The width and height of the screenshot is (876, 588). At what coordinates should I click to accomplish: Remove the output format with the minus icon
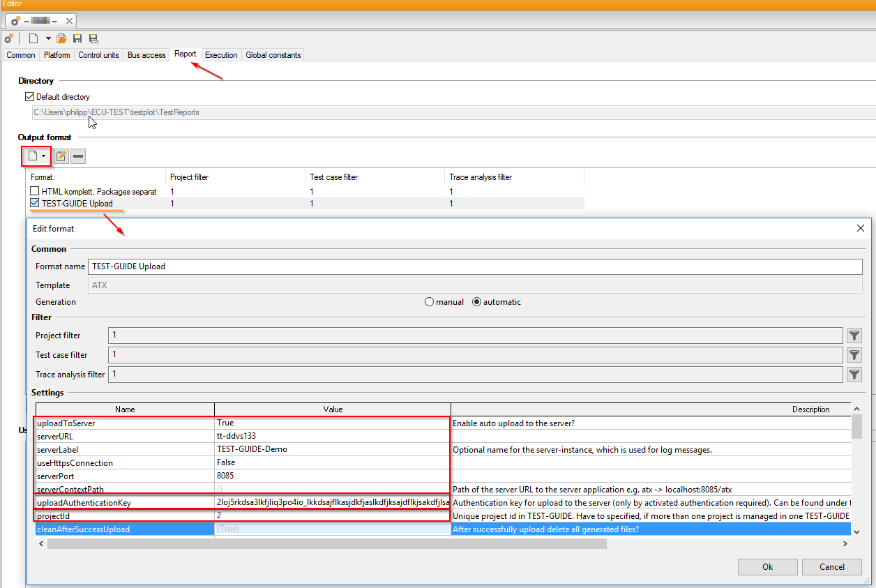[x=78, y=156]
